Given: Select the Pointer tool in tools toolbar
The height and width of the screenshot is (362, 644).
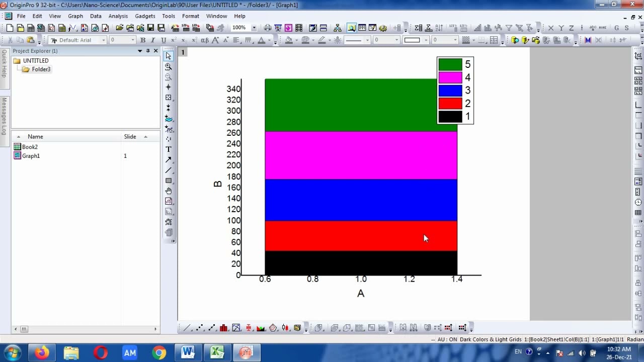Looking at the screenshot, I should [x=169, y=56].
